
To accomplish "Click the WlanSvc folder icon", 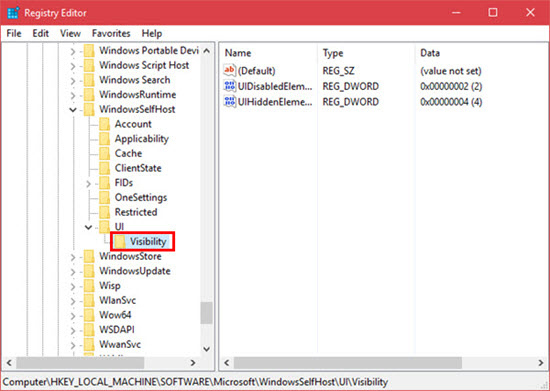I will (89, 301).
